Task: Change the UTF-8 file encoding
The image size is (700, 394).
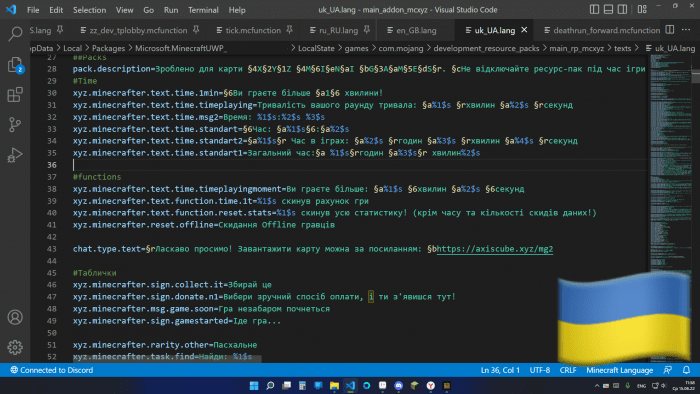Action: [540, 370]
